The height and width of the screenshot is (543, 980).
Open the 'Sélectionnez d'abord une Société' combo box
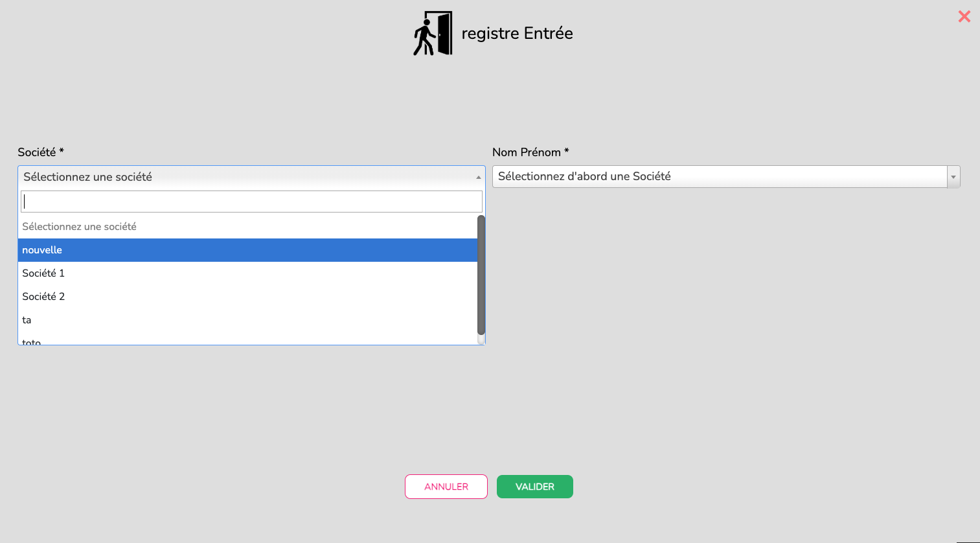pos(726,177)
